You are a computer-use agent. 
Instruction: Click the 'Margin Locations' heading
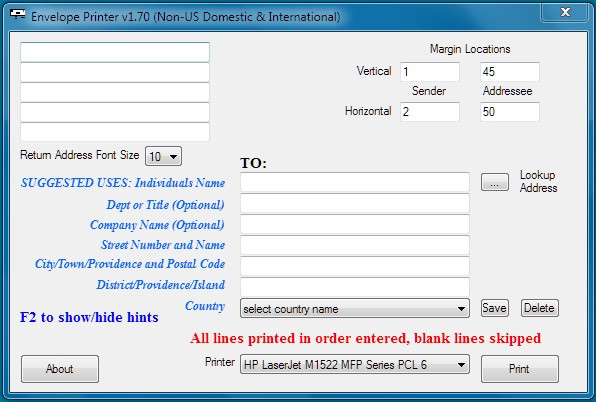(470, 49)
